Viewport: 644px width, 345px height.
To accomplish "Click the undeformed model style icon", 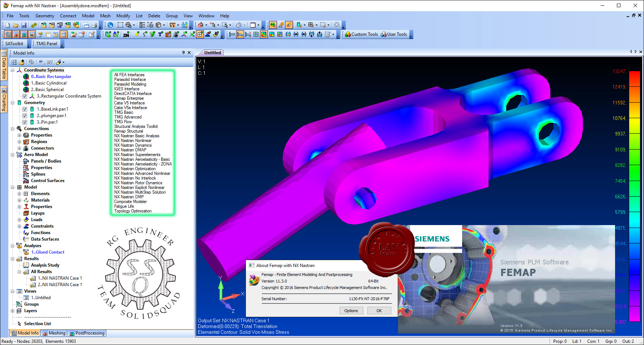I will [x=232, y=34].
